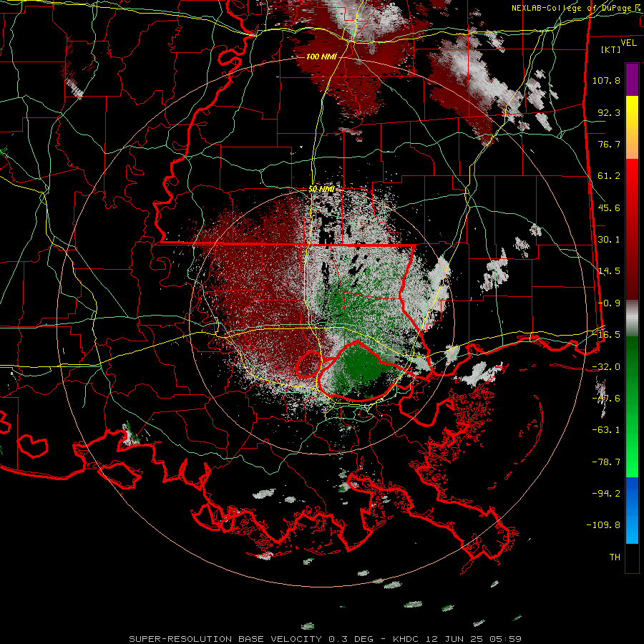This screenshot has height=644, width=644.
Task: Click the [KT] units label
Action: click(x=611, y=49)
